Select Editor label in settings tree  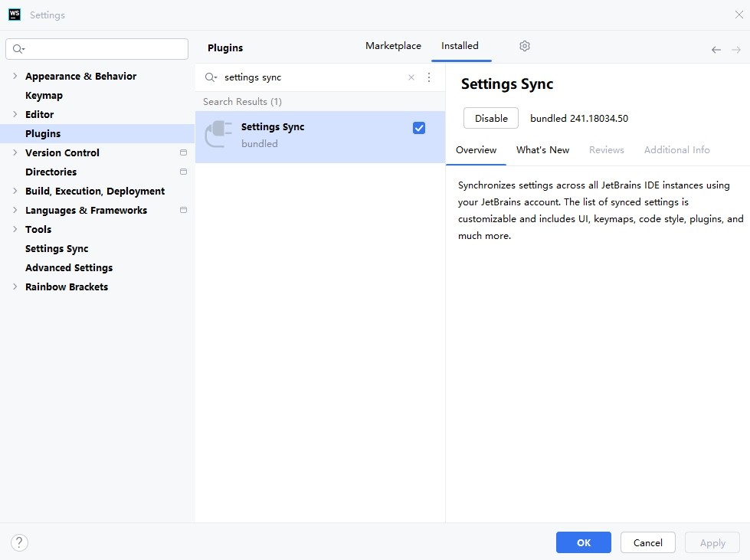40,114
